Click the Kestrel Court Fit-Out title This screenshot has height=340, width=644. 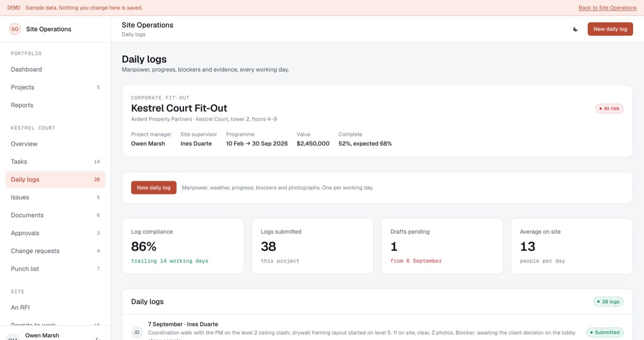pos(179,108)
